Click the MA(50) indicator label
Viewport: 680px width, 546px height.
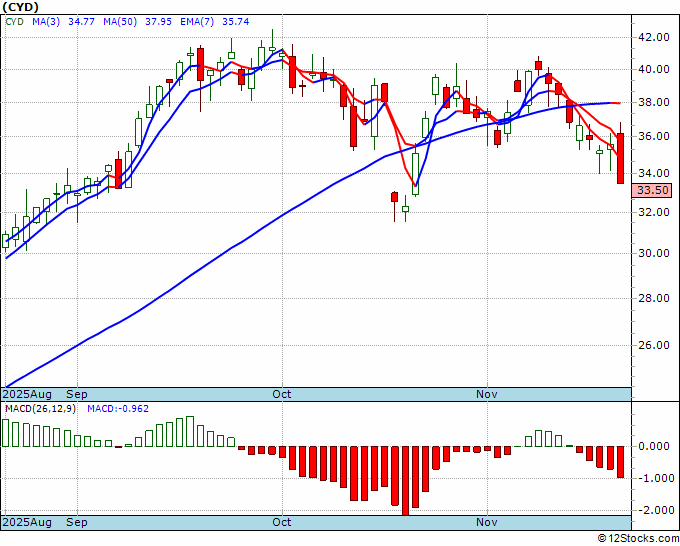(120, 22)
